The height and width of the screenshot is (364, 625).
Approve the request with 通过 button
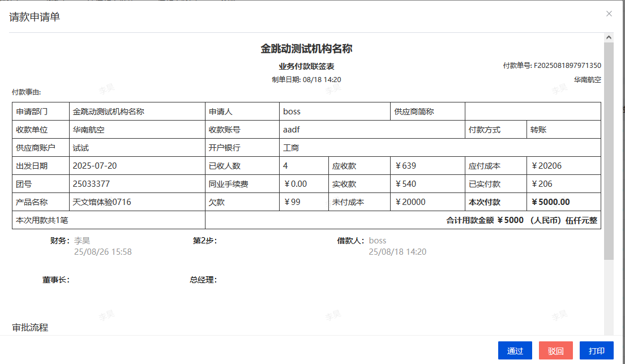coord(515,350)
